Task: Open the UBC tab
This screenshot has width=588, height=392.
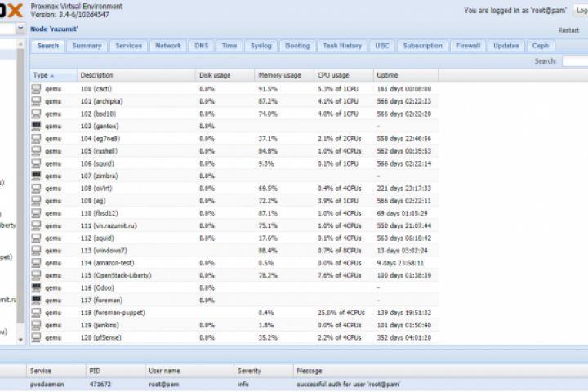Action: tap(382, 46)
